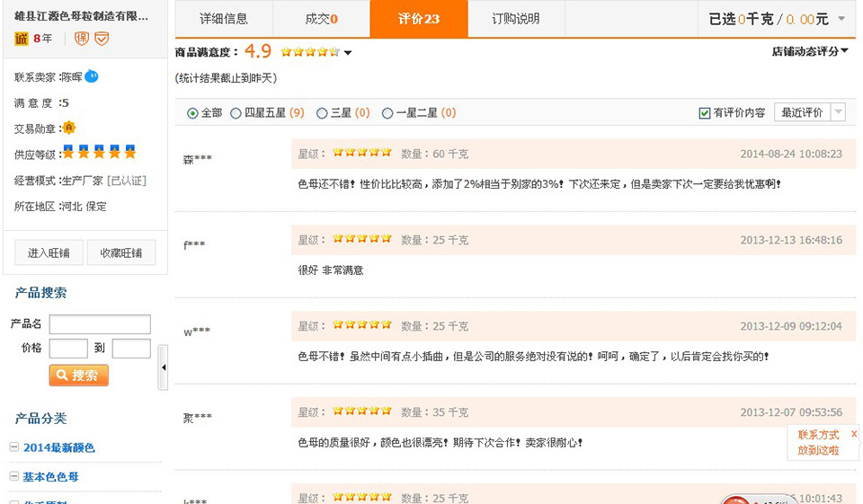Viewport: 863px width, 504px height.
Task: Click the orange 搜索 button
Action: (x=79, y=375)
